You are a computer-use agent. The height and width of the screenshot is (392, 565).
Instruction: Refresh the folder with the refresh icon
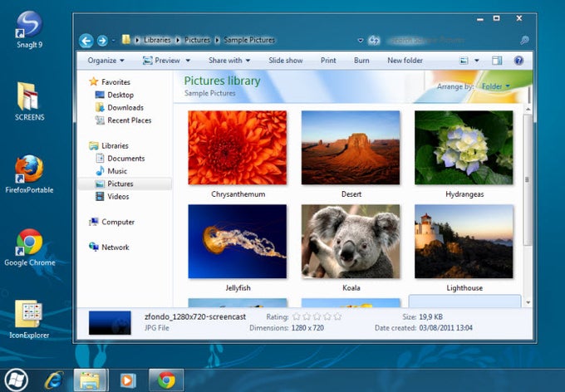tap(374, 41)
